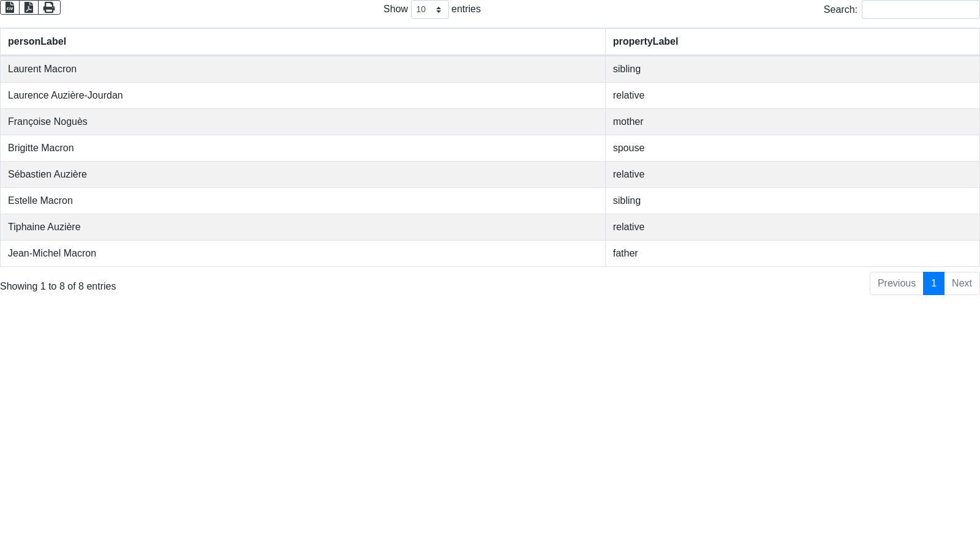Select the Françoise Noguès cell

click(48, 122)
